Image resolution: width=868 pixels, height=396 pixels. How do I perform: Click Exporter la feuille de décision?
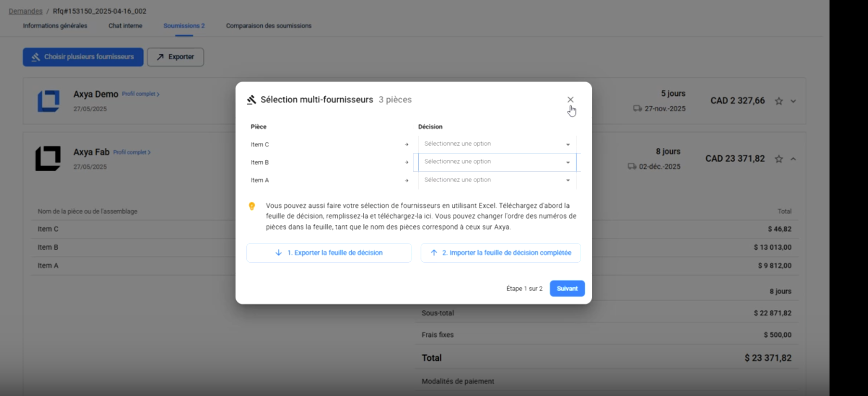[x=329, y=253]
